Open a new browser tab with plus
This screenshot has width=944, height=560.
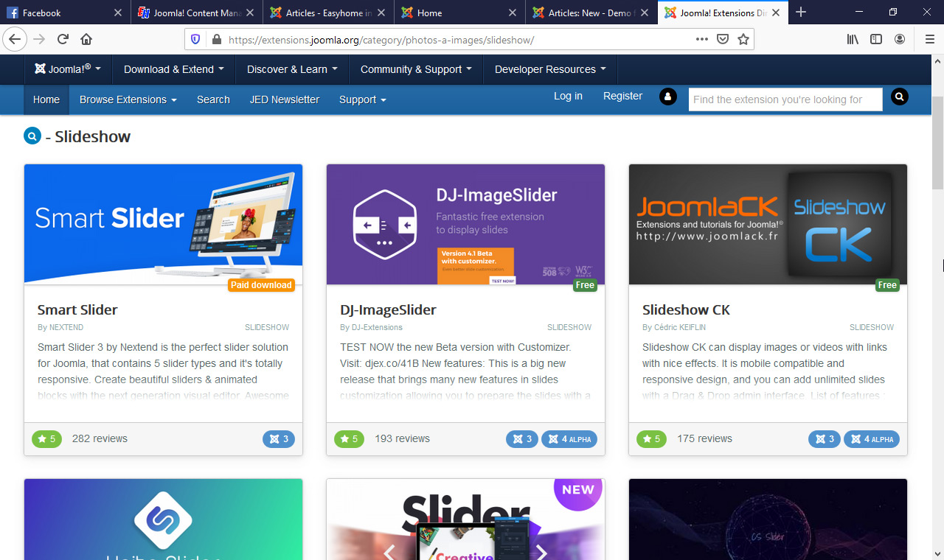coord(801,13)
